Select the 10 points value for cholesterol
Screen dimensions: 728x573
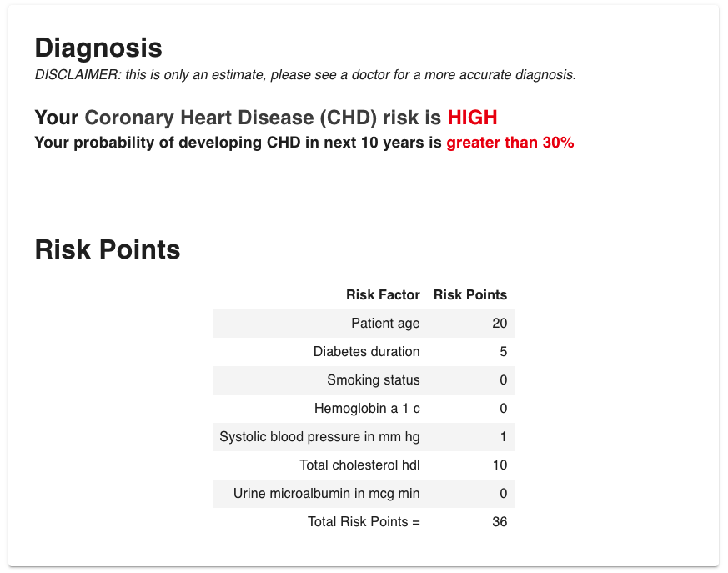[x=500, y=465]
